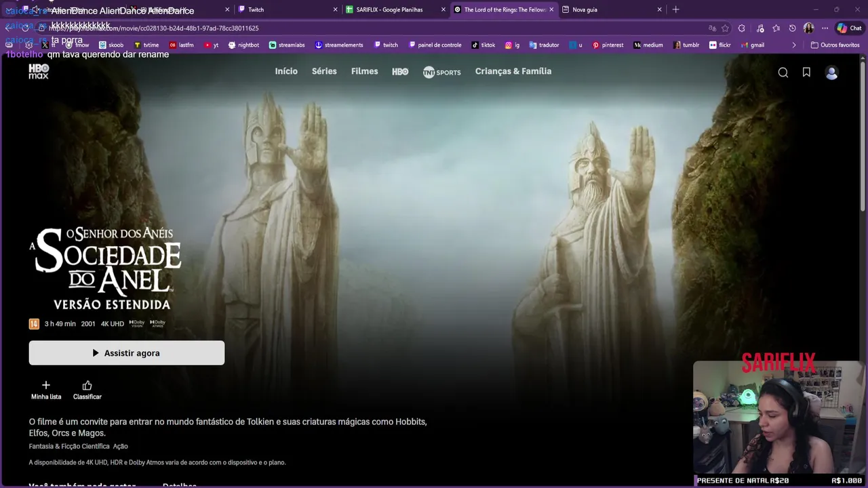Open the Outros favoritos folder
868x488 pixels.
pyautogui.click(x=835, y=45)
